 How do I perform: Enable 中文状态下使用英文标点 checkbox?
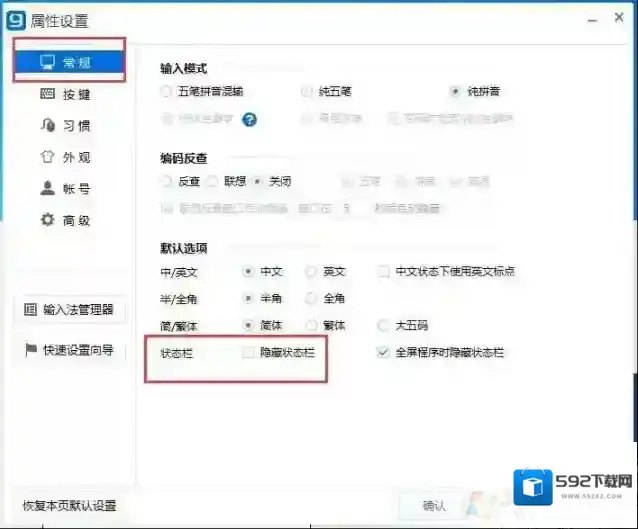pos(383,271)
